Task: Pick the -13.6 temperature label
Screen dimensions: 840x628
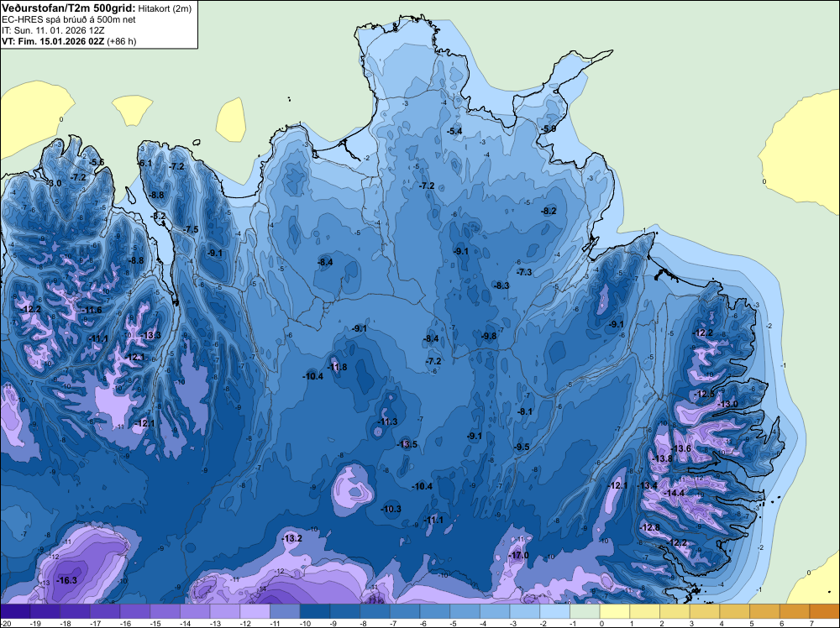Action: point(681,448)
